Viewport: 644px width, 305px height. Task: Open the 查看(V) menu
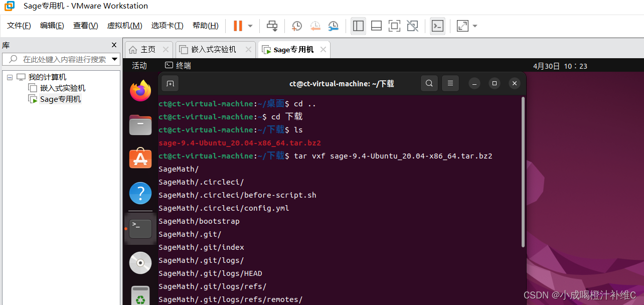click(86, 26)
